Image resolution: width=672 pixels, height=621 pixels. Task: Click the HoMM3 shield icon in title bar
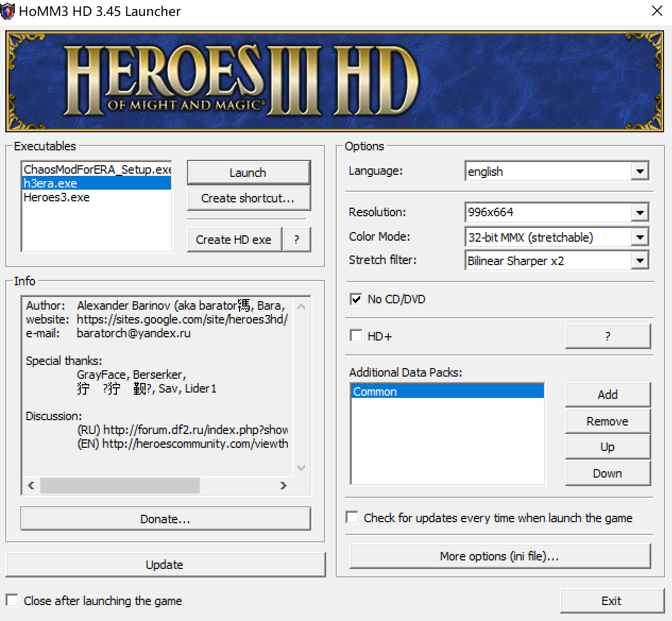(8, 11)
